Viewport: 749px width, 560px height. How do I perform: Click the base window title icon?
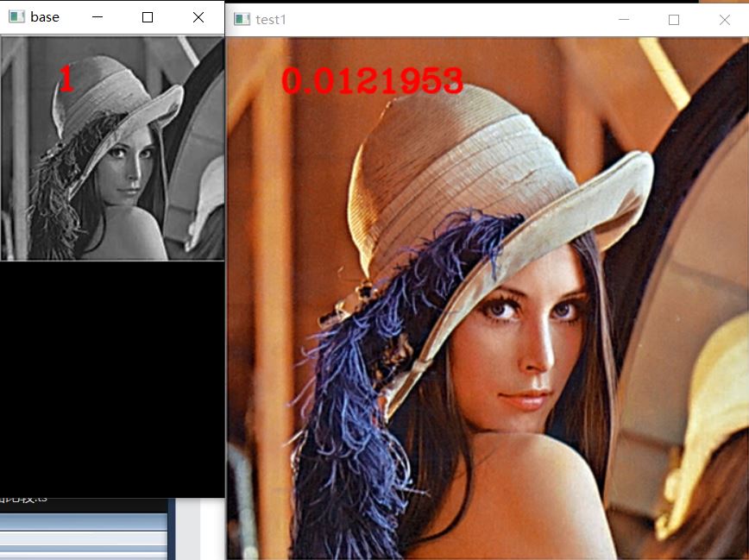click(x=16, y=16)
